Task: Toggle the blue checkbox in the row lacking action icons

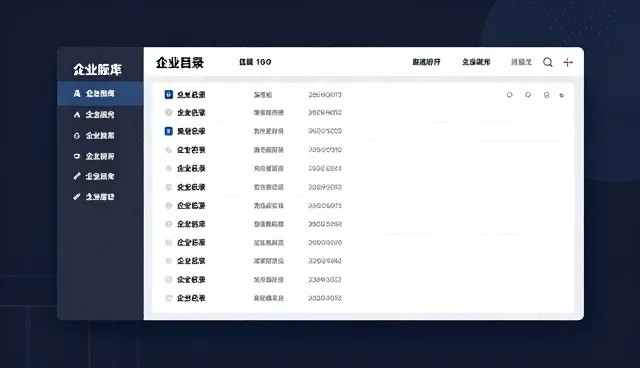Action: [169, 131]
